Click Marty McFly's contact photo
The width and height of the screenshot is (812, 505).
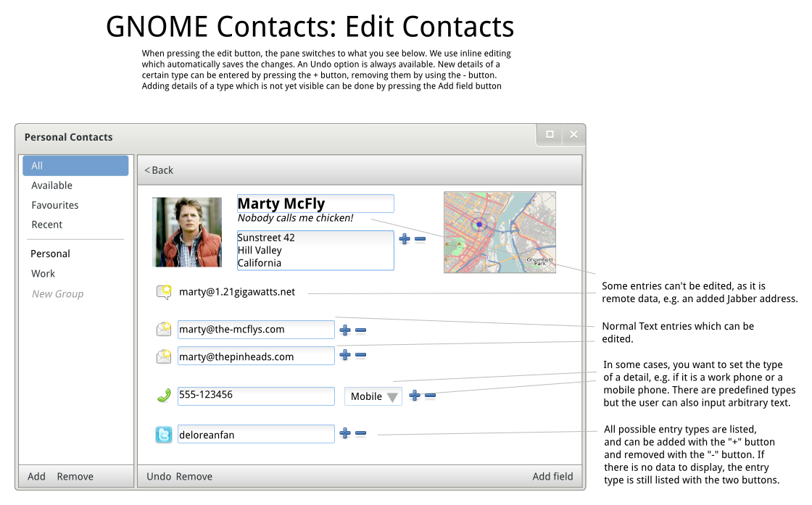[187, 232]
